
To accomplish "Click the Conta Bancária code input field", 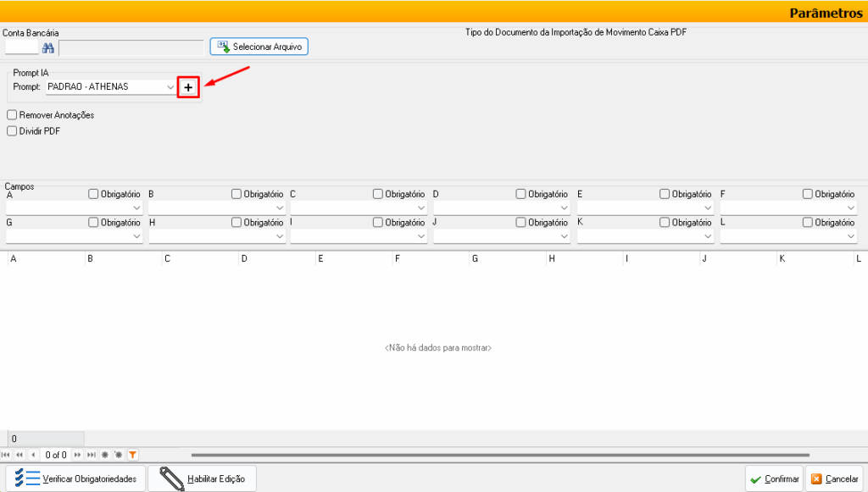I will pos(21,47).
